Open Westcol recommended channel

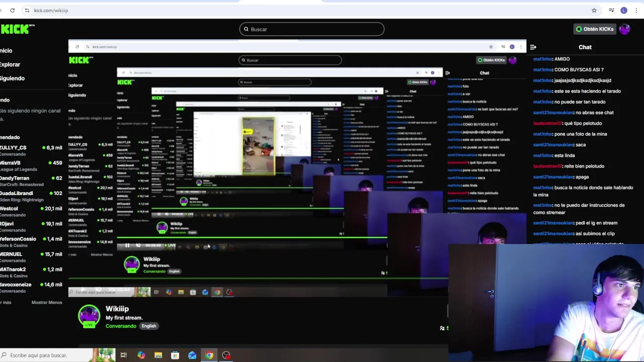click(31, 211)
